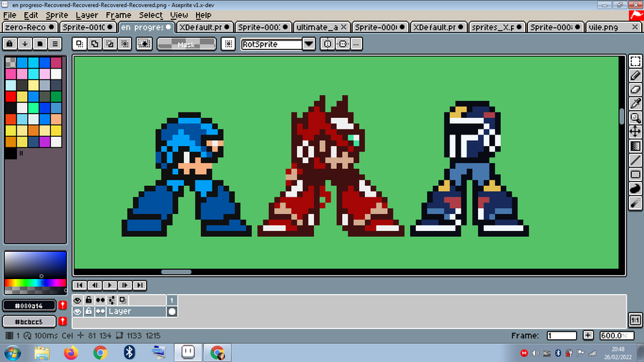The width and height of the screenshot is (644, 362).
Task: Select the Rectangular Marquee tool
Action: coord(635,61)
